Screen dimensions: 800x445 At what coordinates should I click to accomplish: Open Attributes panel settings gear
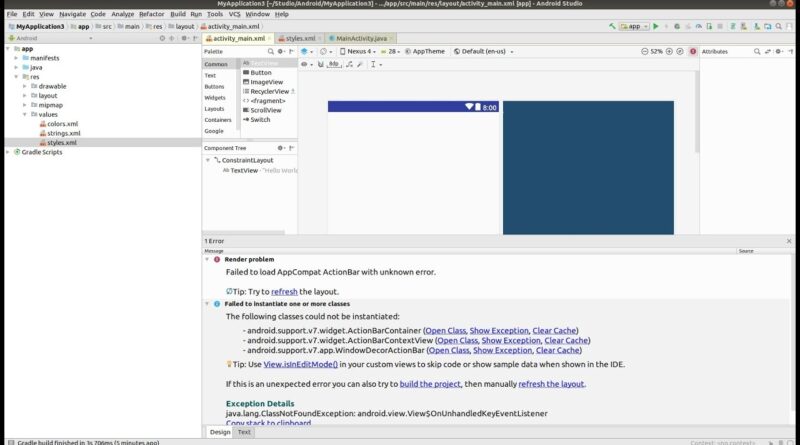click(779, 52)
